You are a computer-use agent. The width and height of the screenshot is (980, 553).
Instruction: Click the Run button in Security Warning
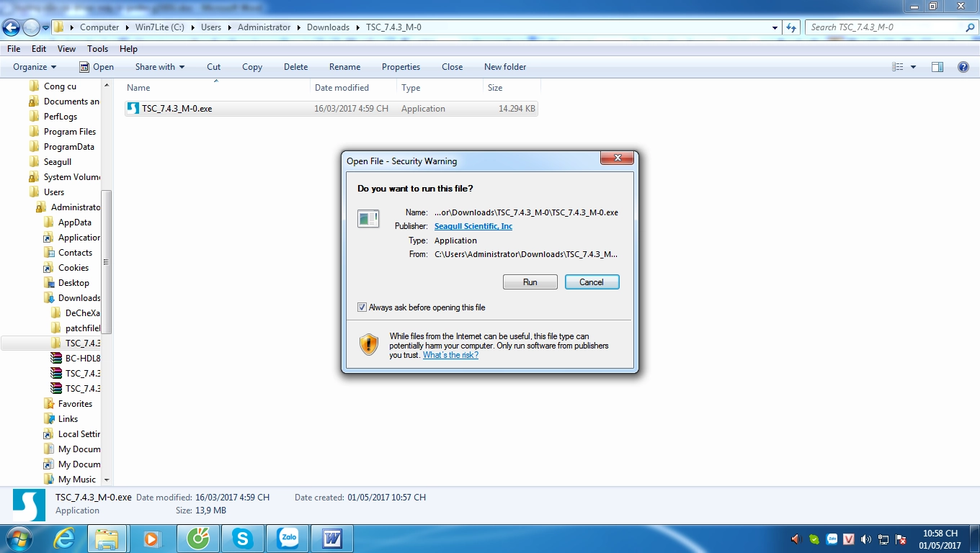[x=530, y=282]
